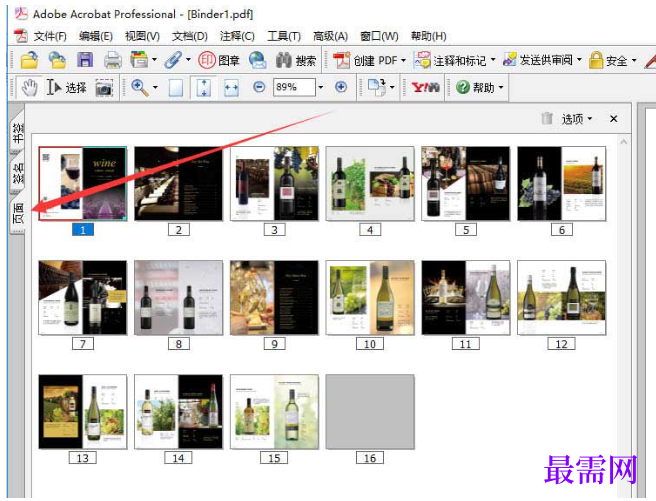Open the zoom percentage dropdown
656x501 pixels.
(x=321, y=87)
